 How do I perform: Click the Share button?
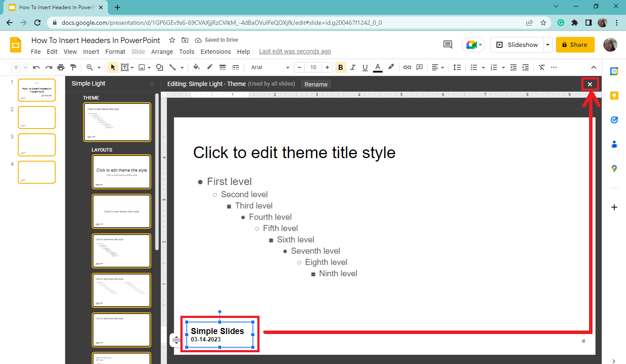575,44
